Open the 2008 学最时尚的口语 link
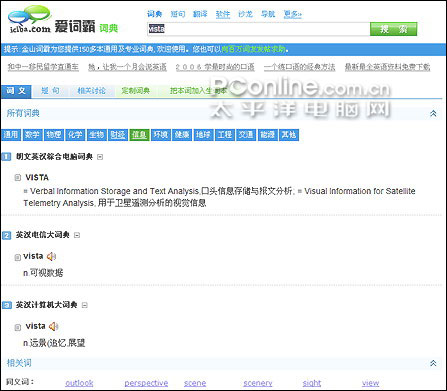The width and height of the screenshot is (447, 391). (x=215, y=67)
